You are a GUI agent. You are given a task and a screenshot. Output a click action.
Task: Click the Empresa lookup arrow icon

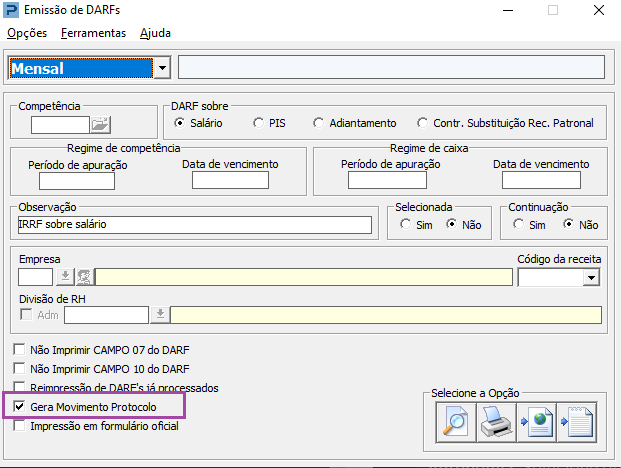click(x=65, y=277)
